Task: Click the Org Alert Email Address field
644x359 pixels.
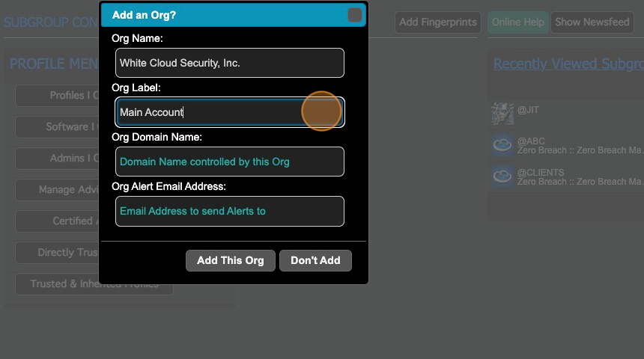Action: [230, 211]
